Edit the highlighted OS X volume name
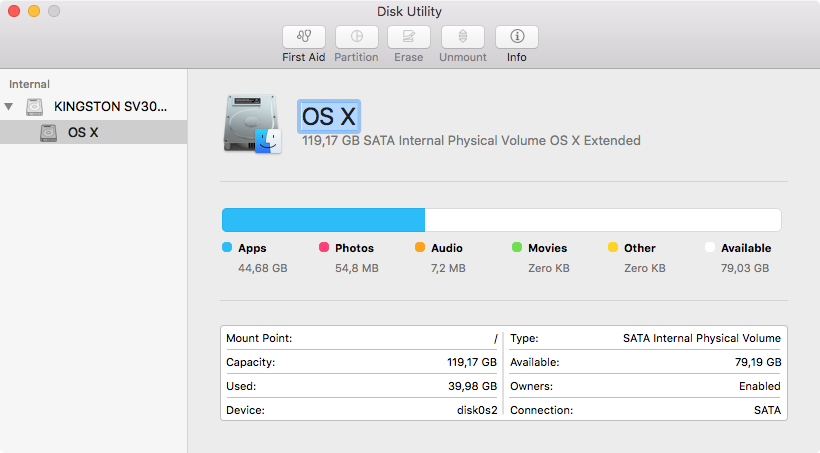 pyautogui.click(x=329, y=116)
